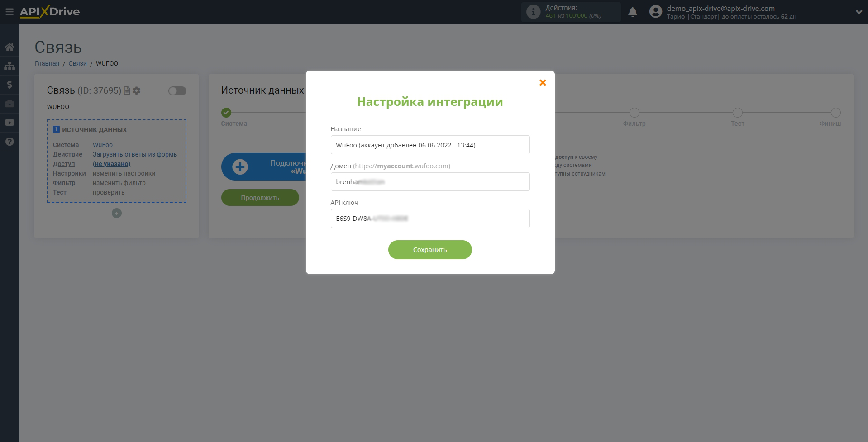
Task: Click the ApiX-Drive logo
Action: (50, 12)
